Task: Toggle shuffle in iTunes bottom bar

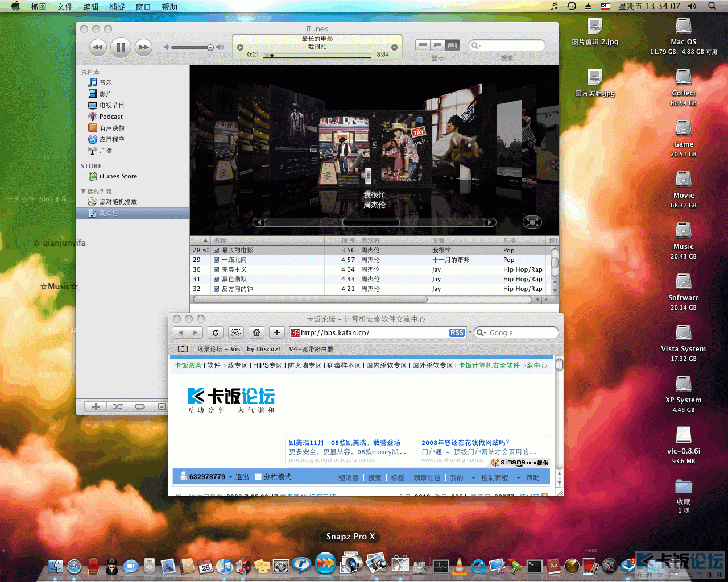Action: [x=117, y=406]
